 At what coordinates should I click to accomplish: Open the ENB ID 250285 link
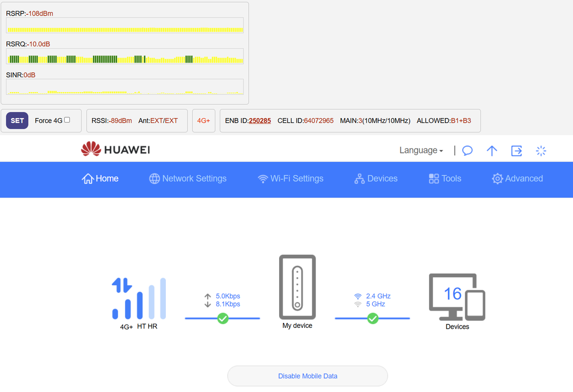260,121
